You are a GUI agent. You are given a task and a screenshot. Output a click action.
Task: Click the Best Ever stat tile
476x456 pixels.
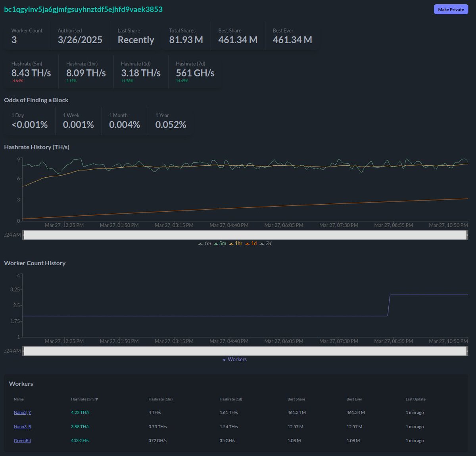[x=292, y=36]
